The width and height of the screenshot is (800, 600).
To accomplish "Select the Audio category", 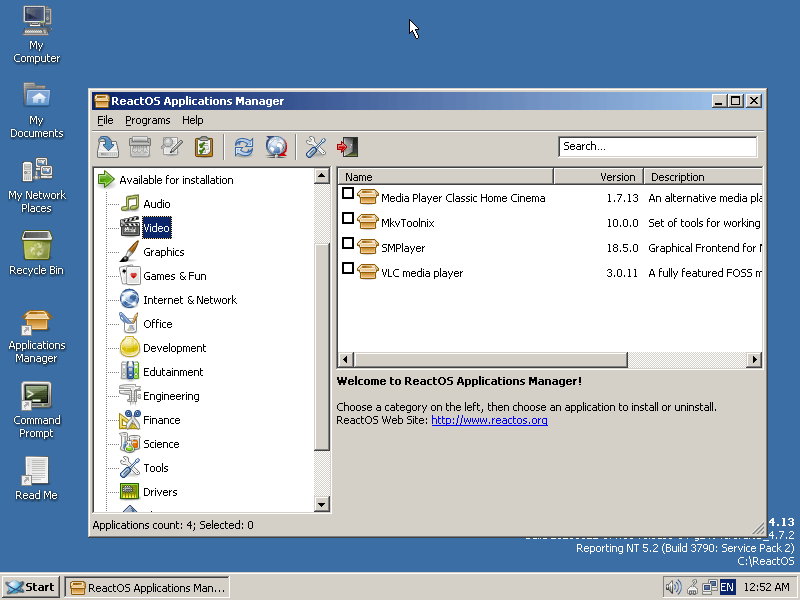I will tap(156, 204).
